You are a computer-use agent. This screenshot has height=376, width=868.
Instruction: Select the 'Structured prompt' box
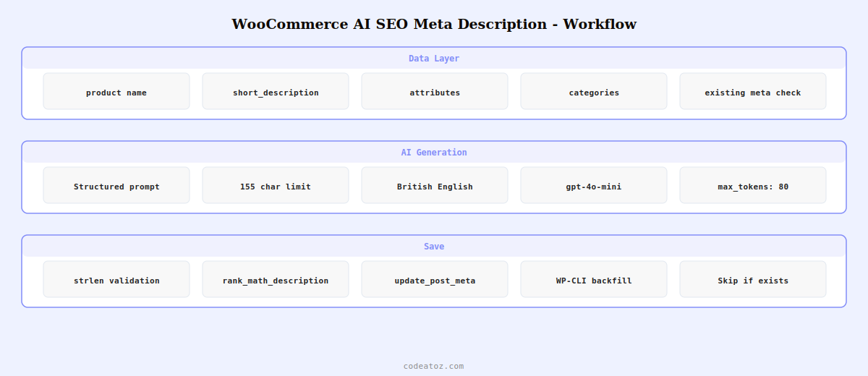(116, 185)
